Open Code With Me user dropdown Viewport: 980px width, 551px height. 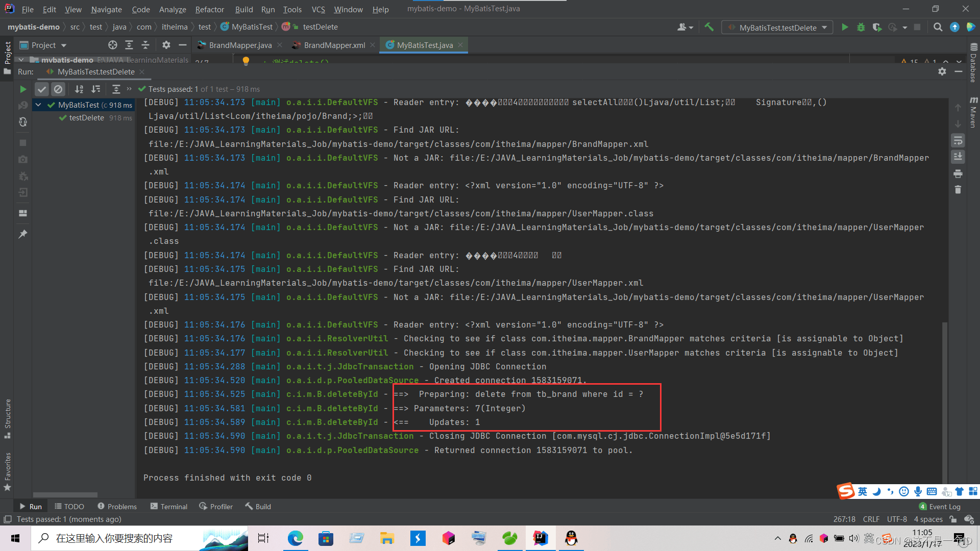click(685, 27)
